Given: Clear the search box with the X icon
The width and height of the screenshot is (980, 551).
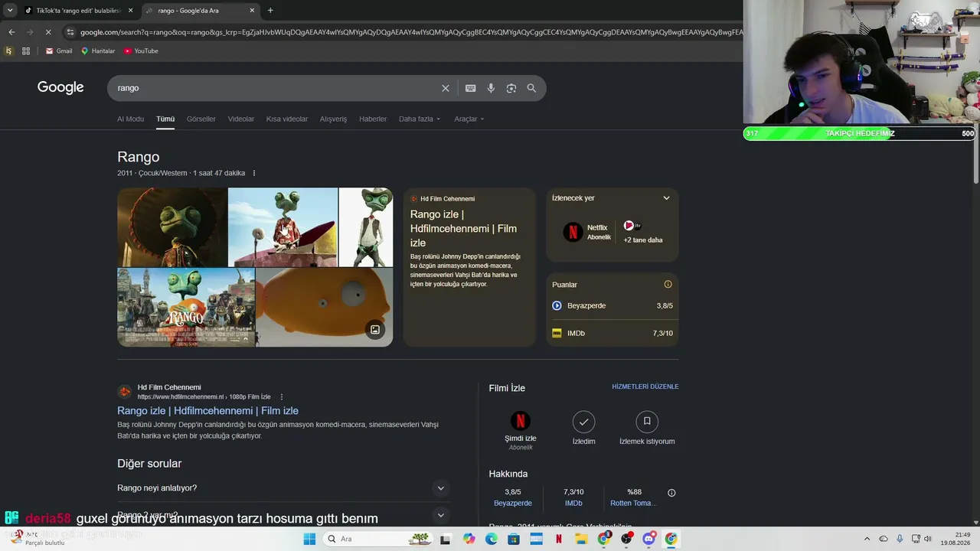Looking at the screenshot, I should [x=446, y=88].
